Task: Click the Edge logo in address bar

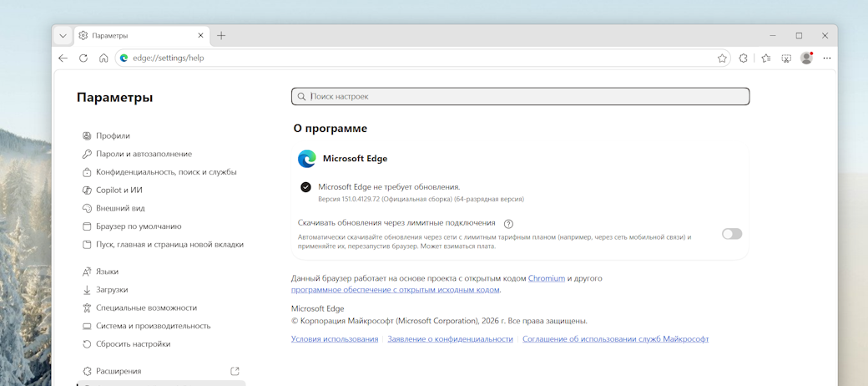Action: pyautogui.click(x=124, y=58)
